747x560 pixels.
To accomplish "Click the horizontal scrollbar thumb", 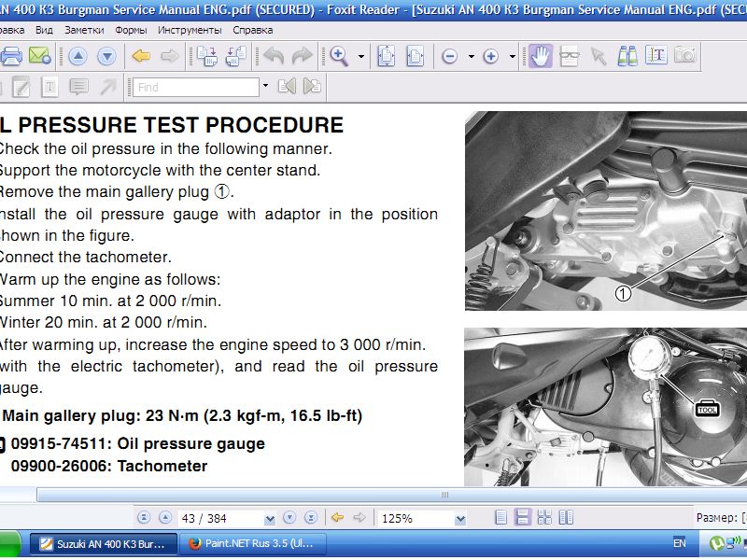I will [x=444, y=495].
